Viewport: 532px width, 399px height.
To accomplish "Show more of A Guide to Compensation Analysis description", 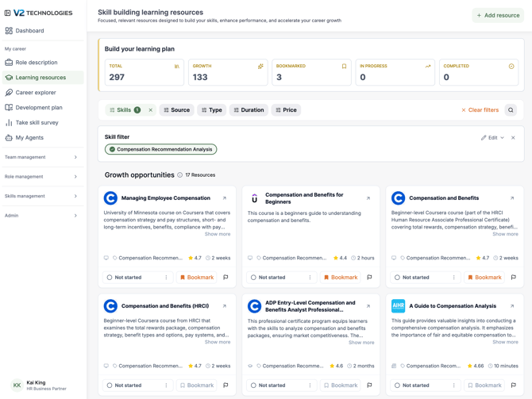I will 505,342.
